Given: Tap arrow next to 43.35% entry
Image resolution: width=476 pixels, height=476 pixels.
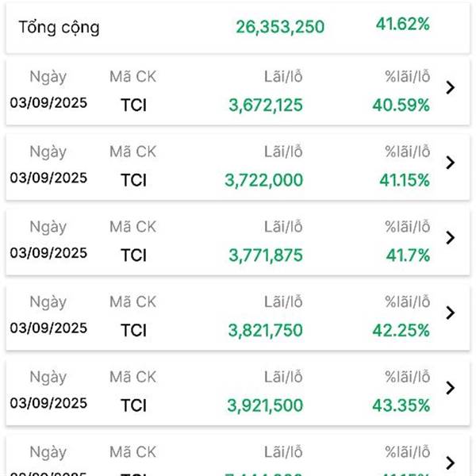Looking at the screenshot, I should coord(450,388).
